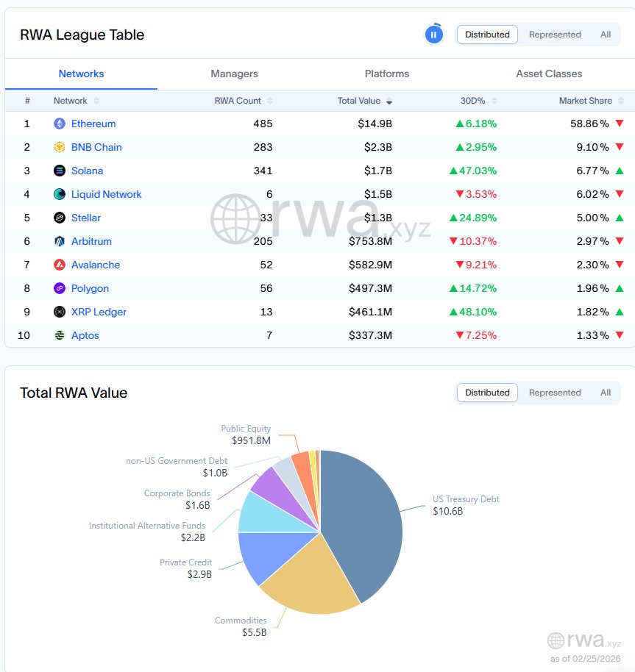Click the Stellar logo icon

point(60,218)
